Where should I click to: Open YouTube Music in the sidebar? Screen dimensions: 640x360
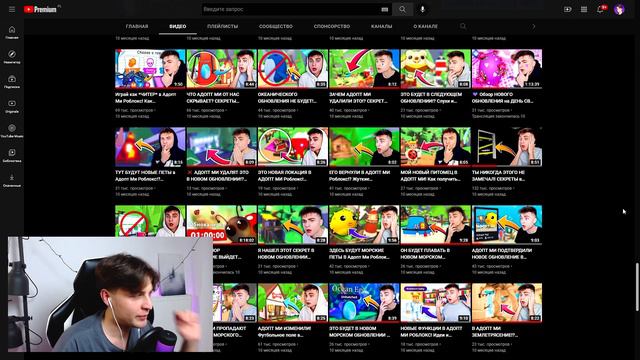12,131
